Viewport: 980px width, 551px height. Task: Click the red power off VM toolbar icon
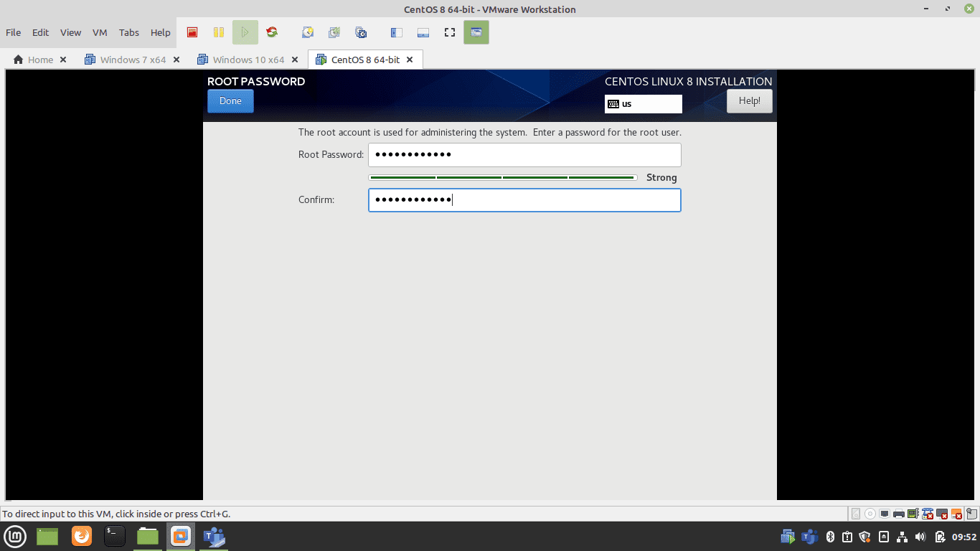click(x=192, y=32)
